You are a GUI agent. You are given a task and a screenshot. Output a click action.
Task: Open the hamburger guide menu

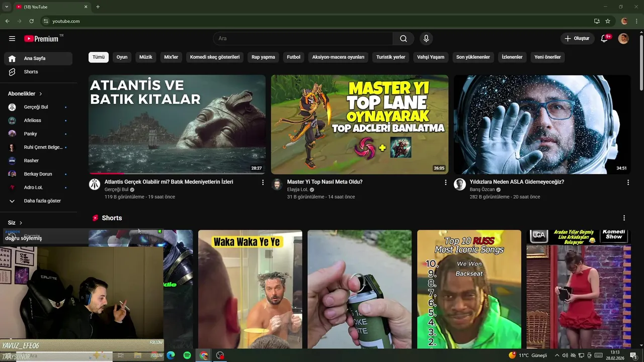(x=12, y=39)
